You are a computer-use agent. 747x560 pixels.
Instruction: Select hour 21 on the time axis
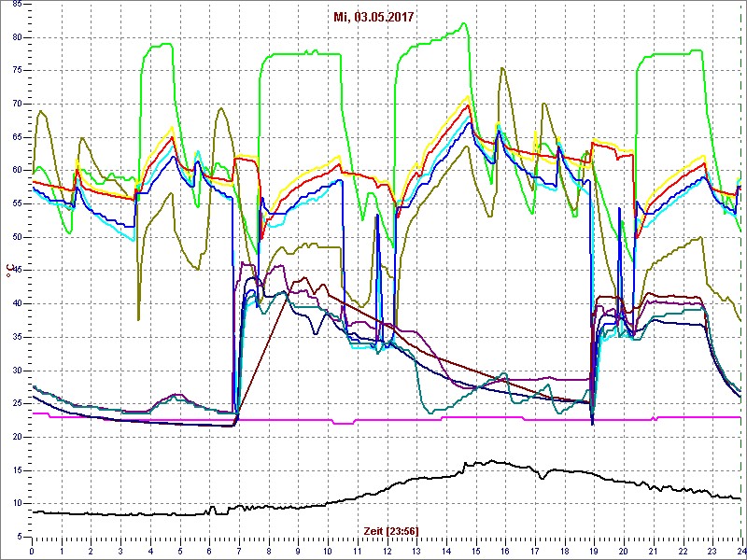653,551
